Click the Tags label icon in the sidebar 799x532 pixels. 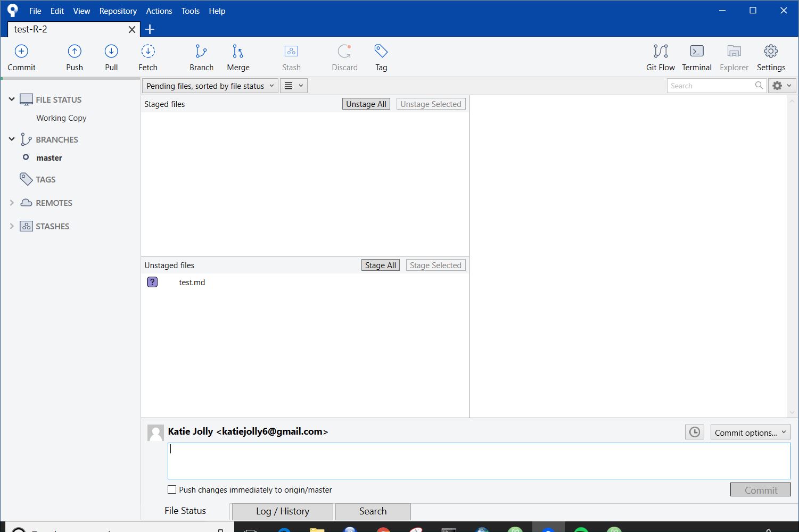tap(26, 179)
